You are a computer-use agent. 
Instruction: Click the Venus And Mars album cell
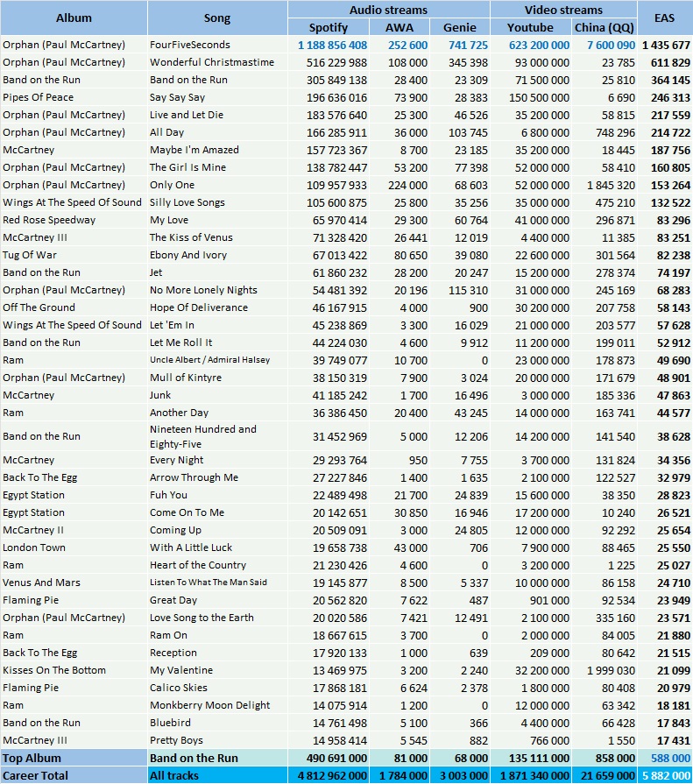coord(74,582)
